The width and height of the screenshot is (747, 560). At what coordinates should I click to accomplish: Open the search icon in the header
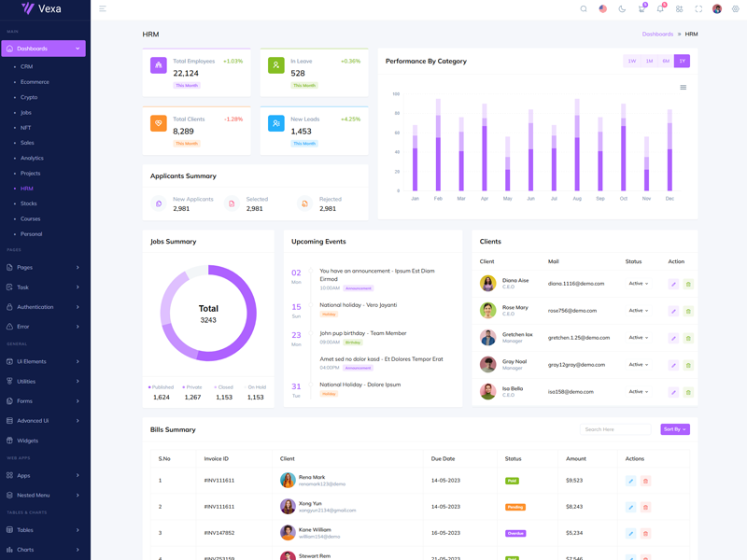(584, 9)
